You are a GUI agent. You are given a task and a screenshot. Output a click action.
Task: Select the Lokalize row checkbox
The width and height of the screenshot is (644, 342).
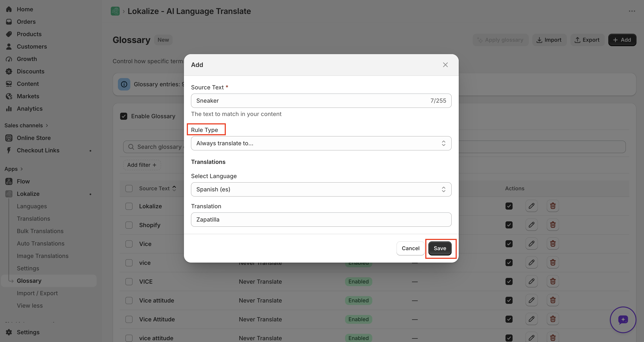pyautogui.click(x=129, y=206)
